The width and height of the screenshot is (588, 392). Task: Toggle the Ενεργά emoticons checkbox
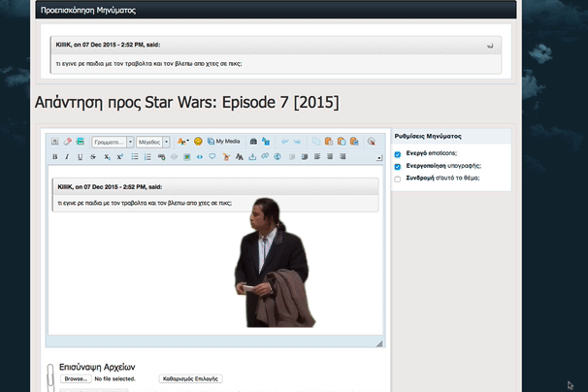(398, 154)
